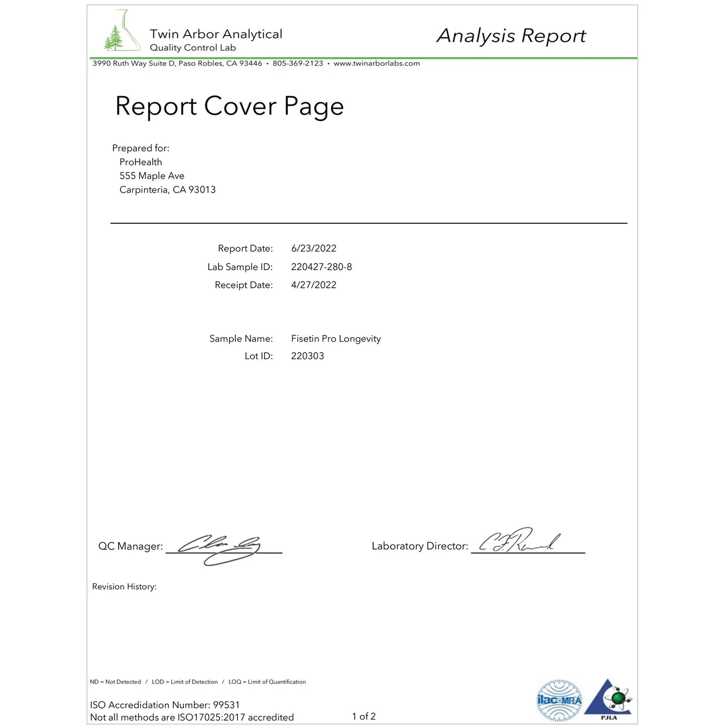The height and width of the screenshot is (728, 728).
Task: Click the Twin Arbor flask and tree logo
Action: pyautogui.click(x=121, y=31)
